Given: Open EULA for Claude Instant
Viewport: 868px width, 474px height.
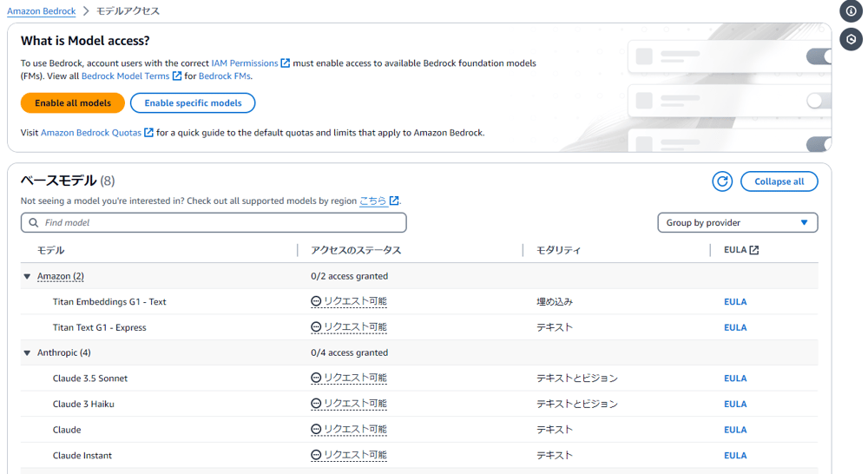Looking at the screenshot, I should [x=735, y=455].
